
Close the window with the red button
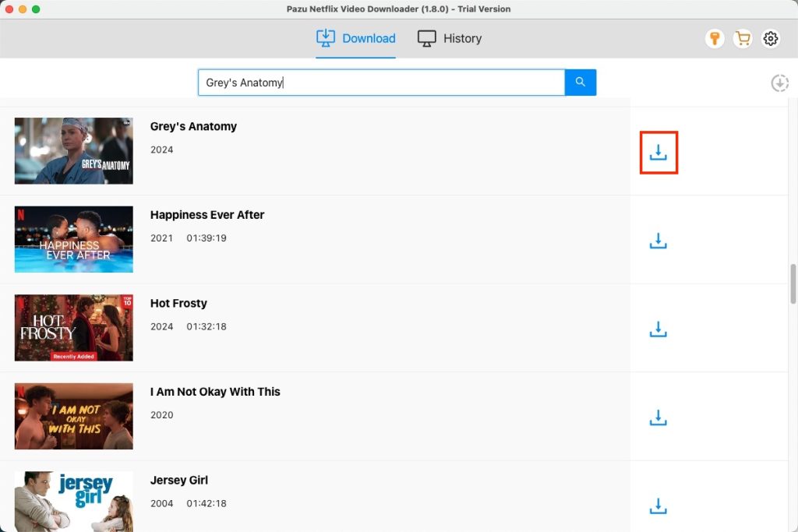[9, 9]
